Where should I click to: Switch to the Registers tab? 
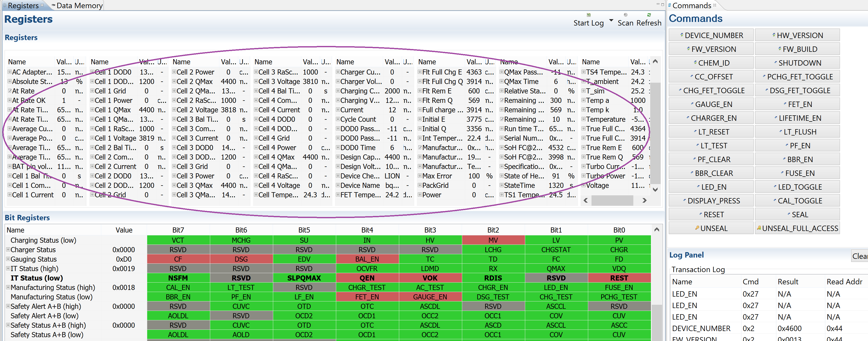(23, 5)
